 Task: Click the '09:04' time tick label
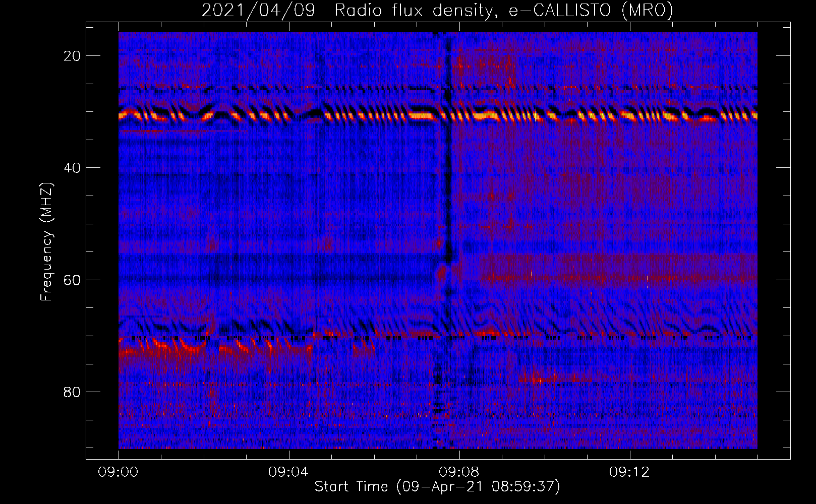(x=289, y=472)
